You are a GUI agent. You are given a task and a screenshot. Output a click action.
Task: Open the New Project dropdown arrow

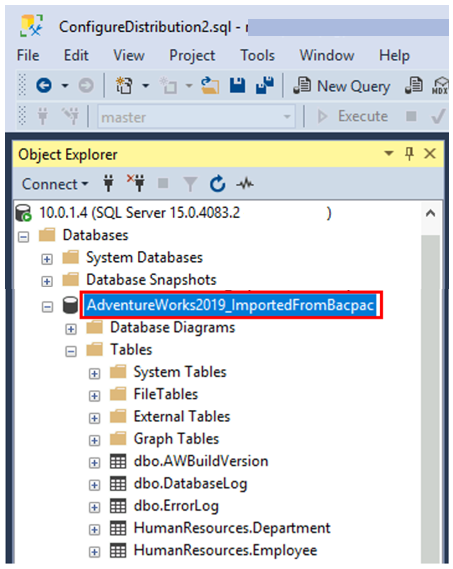tap(145, 86)
